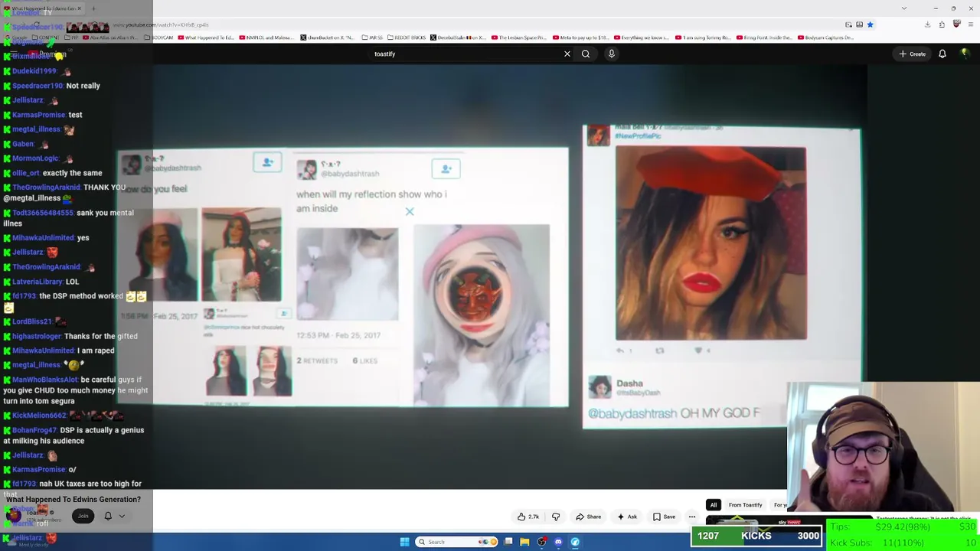Click the follow icon beside 'when will my reflection' tweet
This screenshot has width=980, height=551.
(446, 168)
